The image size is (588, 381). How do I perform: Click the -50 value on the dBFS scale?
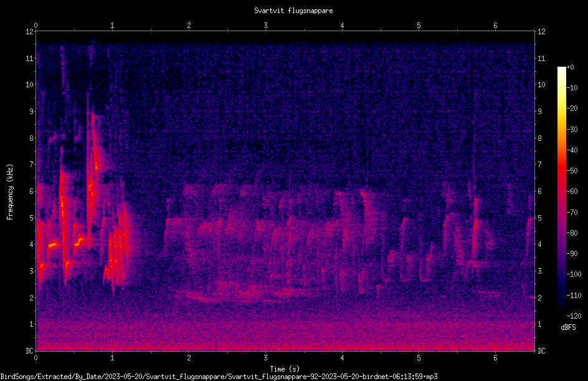tap(572, 170)
